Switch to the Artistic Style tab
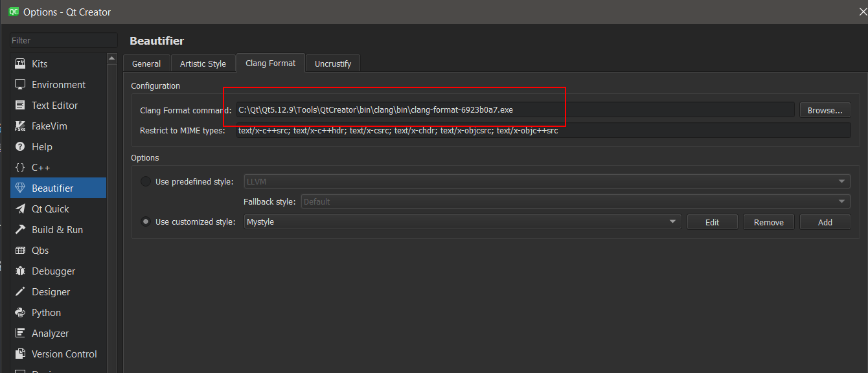The width and height of the screenshot is (868, 373). point(203,63)
